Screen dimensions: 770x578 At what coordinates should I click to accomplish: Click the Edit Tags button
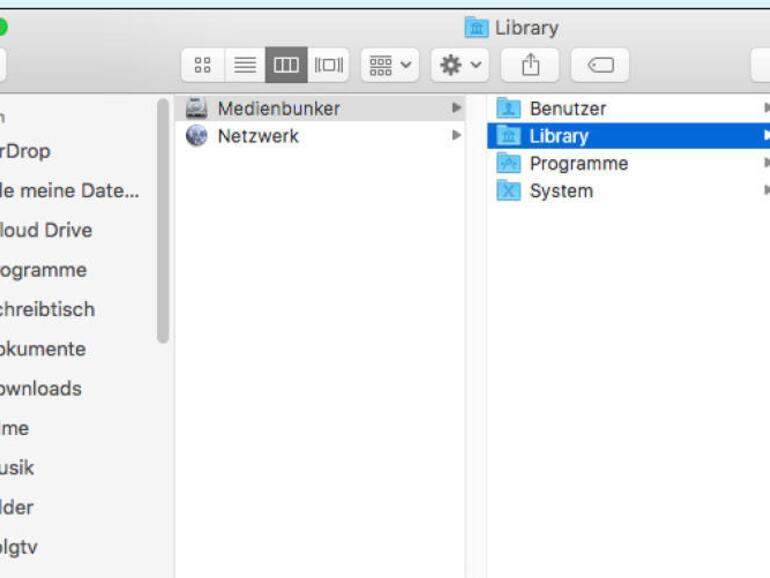600,65
